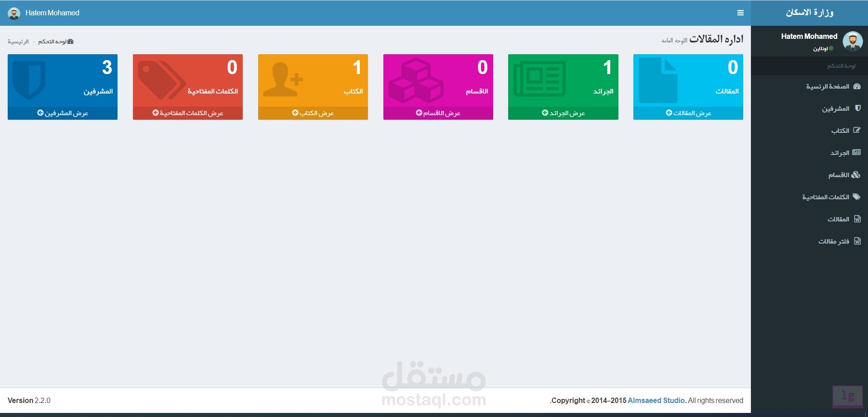Click the large file icon on المقالات card
The width and height of the screenshot is (868, 417).
tap(658, 80)
